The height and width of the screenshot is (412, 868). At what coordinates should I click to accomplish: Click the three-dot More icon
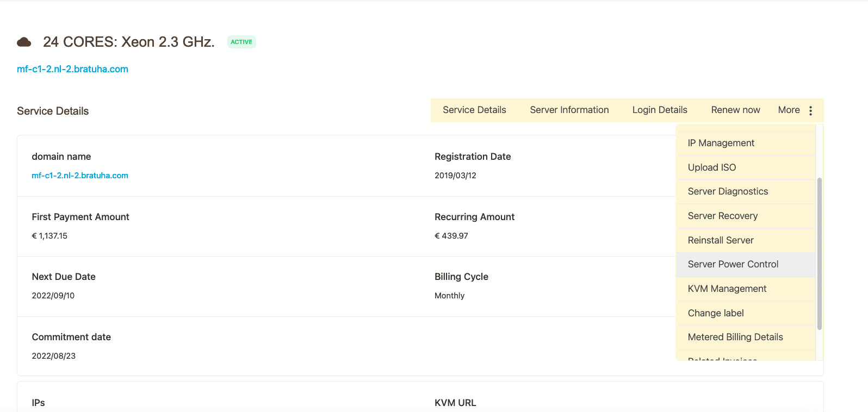[810, 110]
